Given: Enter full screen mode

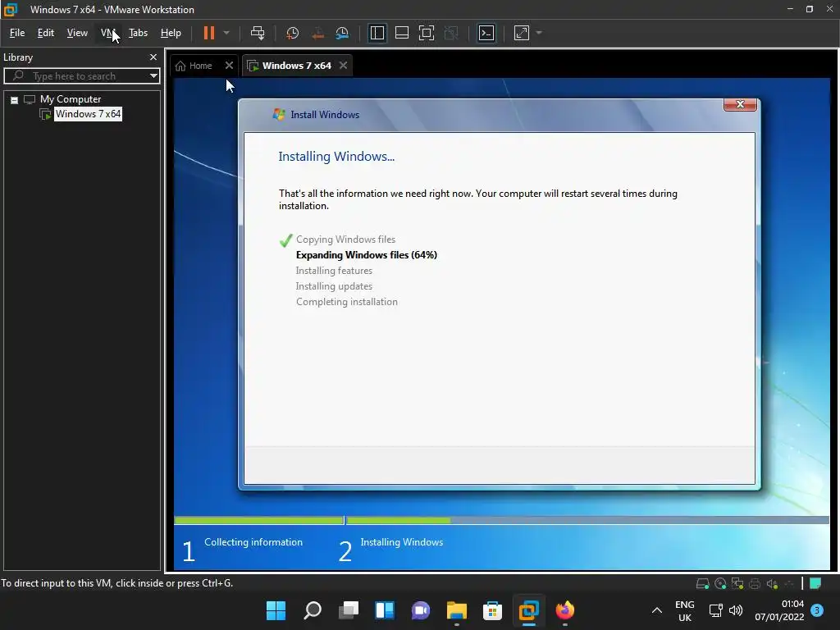Looking at the screenshot, I should (x=427, y=33).
